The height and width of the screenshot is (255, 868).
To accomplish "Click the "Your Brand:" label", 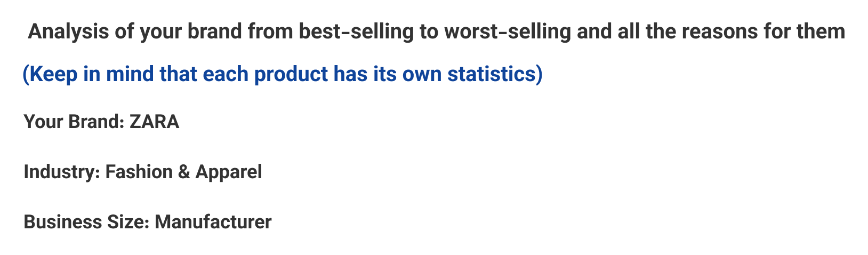I will click(74, 122).
